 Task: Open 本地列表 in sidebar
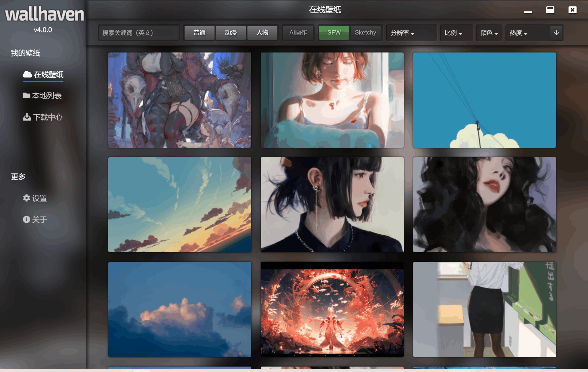coord(42,96)
